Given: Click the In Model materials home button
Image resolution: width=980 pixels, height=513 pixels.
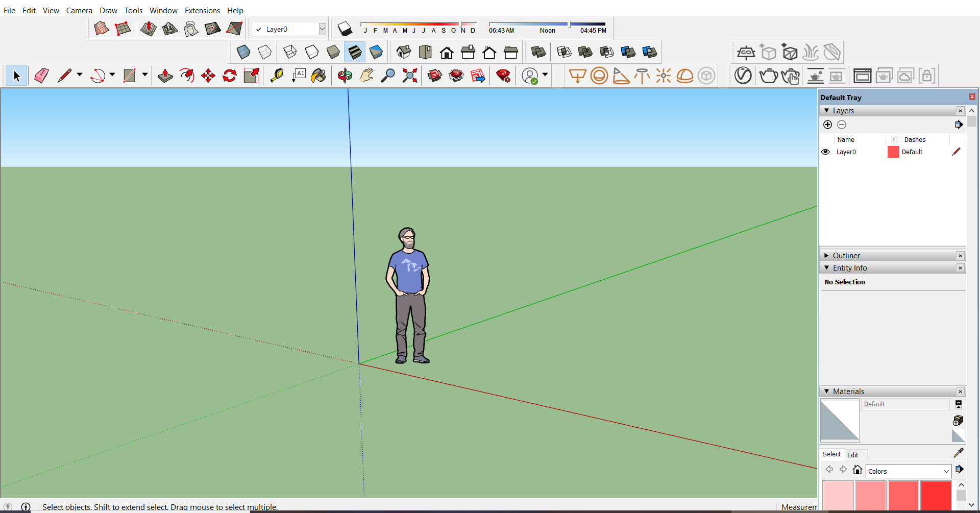Looking at the screenshot, I should (x=857, y=470).
